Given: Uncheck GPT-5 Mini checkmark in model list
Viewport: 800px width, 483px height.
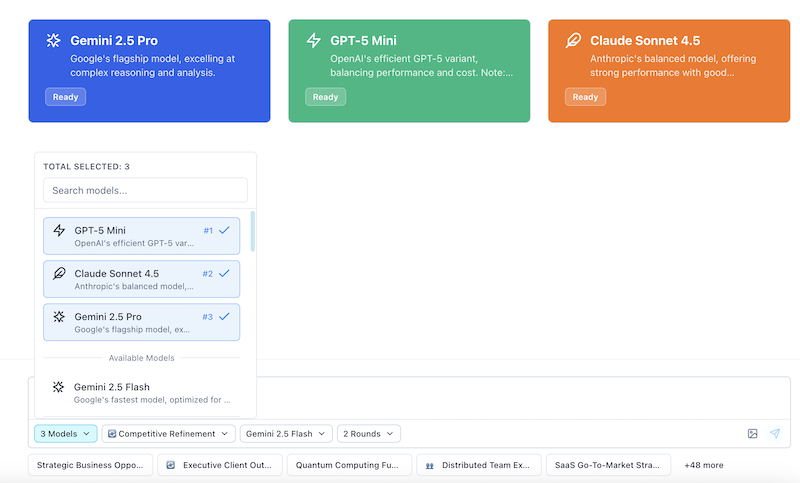Looking at the screenshot, I should click(x=224, y=230).
